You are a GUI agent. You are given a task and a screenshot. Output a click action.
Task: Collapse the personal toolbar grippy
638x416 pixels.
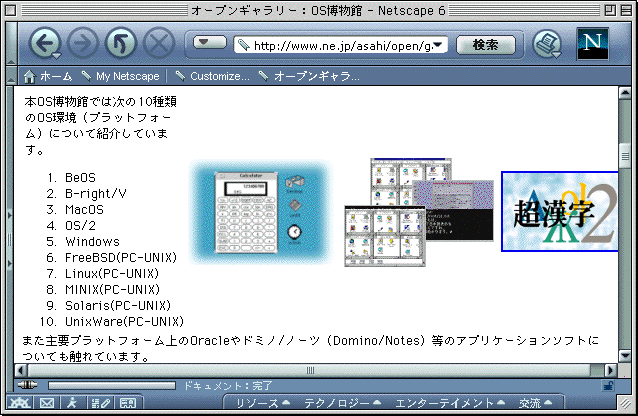[11, 76]
